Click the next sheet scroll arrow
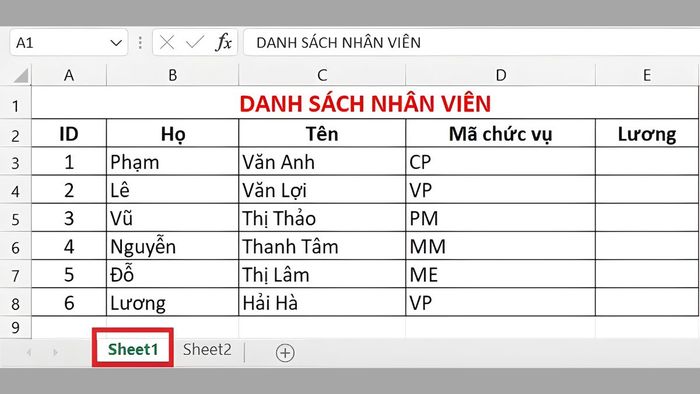The height and width of the screenshot is (394, 700). pyautogui.click(x=55, y=353)
